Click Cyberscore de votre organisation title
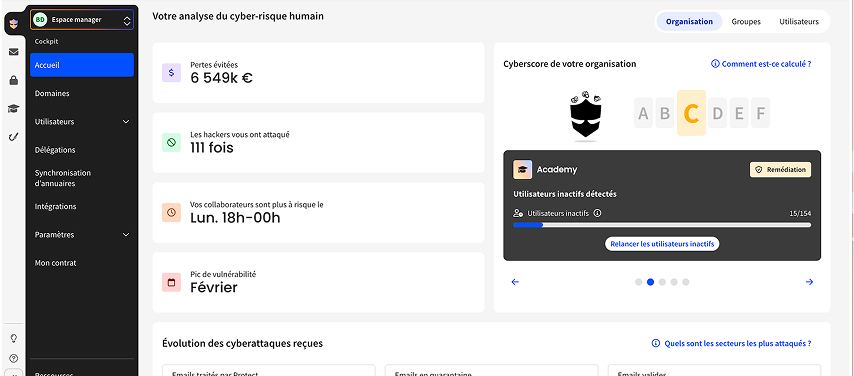The image size is (854, 376). pyautogui.click(x=570, y=64)
